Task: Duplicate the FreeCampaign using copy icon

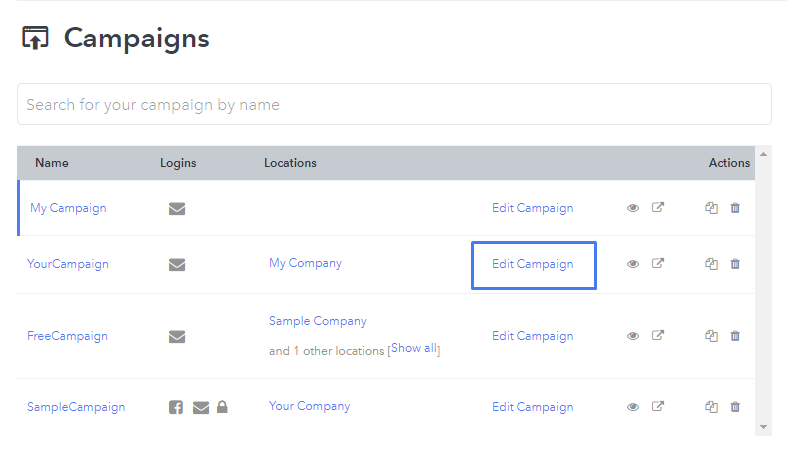Action: tap(711, 336)
